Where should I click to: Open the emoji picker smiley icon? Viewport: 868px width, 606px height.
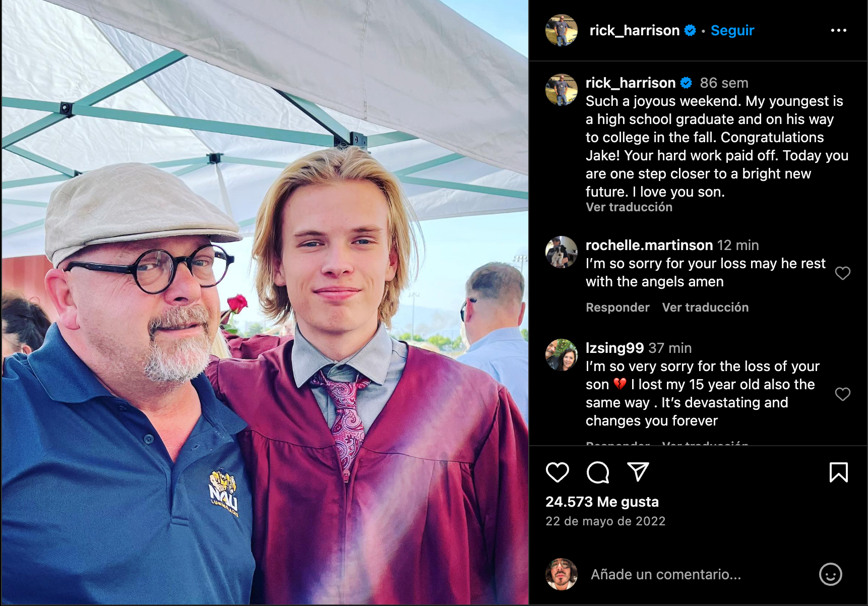pos(830,574)
